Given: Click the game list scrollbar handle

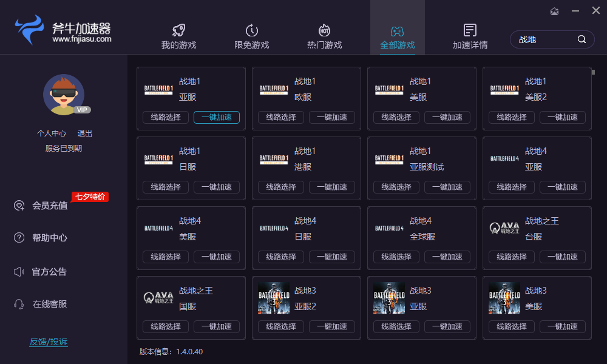Looking at the screenshot, I should click(x=593, y=72).
